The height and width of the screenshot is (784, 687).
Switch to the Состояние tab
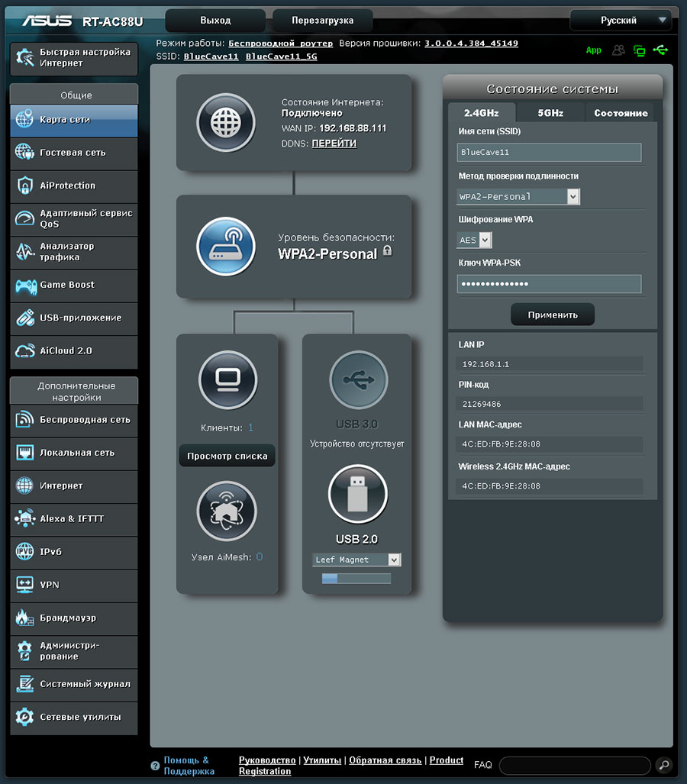(621, 113)
